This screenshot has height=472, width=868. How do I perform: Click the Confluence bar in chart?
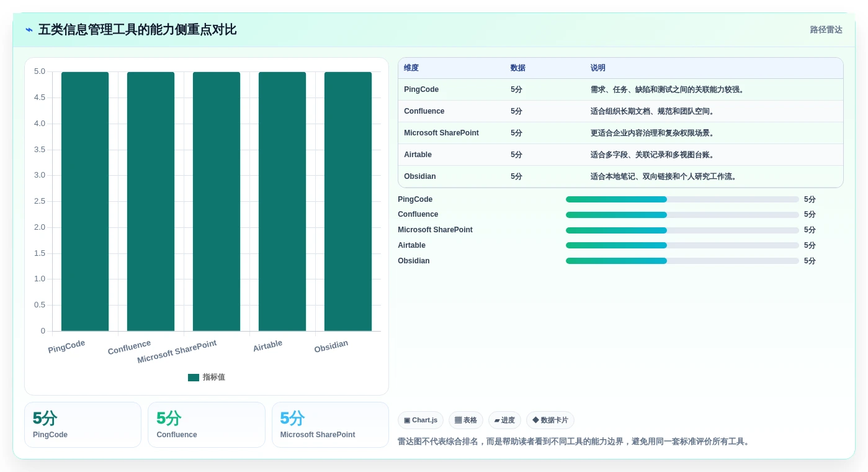151,201
